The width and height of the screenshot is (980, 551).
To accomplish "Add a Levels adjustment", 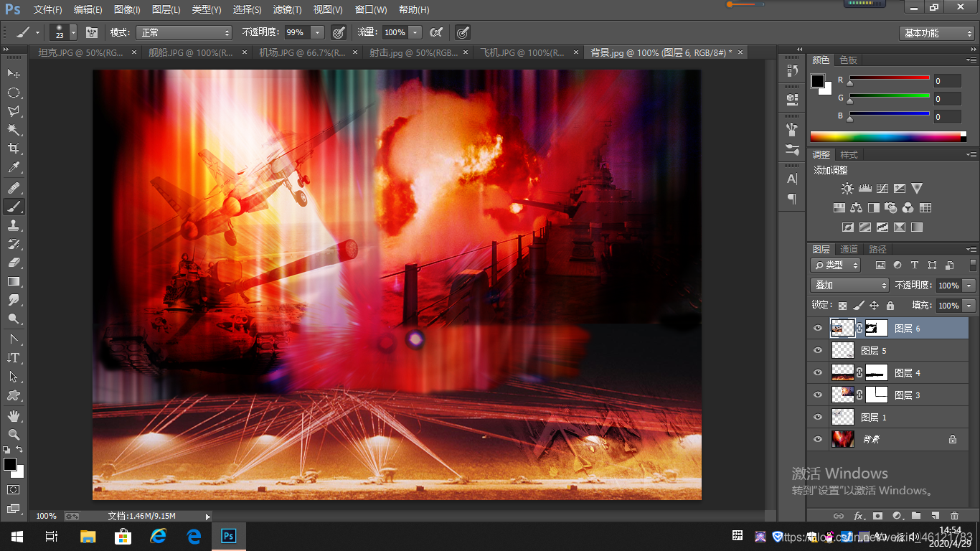I will [x=864, y=189].
